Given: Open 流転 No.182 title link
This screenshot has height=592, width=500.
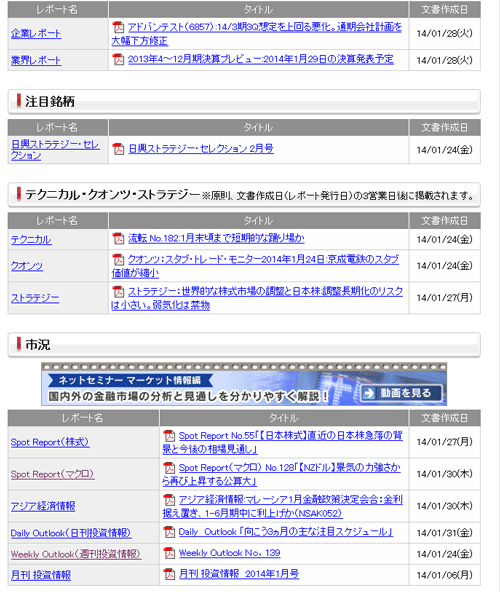Looking at the screenshot, I should coord(216,238).
